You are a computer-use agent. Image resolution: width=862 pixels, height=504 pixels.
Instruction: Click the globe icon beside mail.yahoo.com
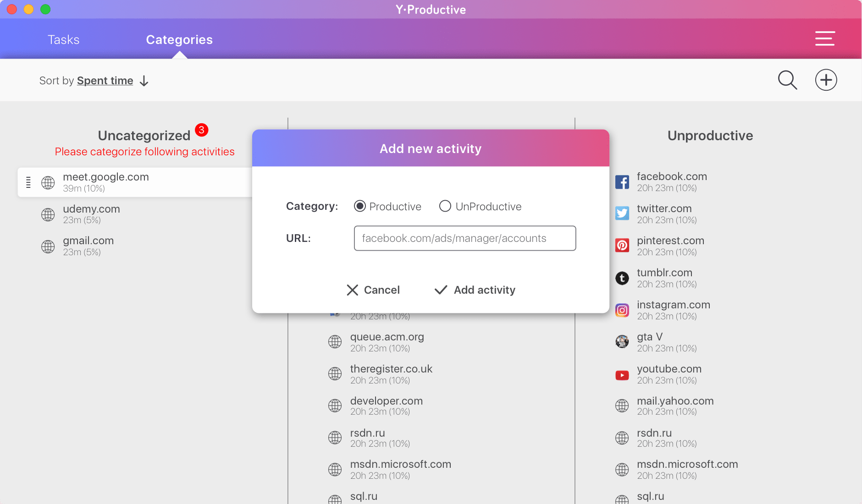pos(622,405)
